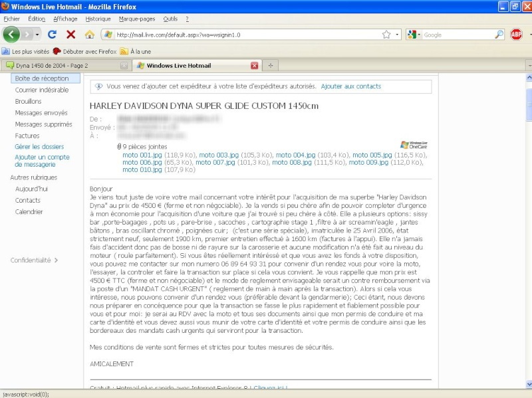Viewport: 532px width, 398px height.
Task: Click the site favicon in the address bar
Action: click(108, 35)
